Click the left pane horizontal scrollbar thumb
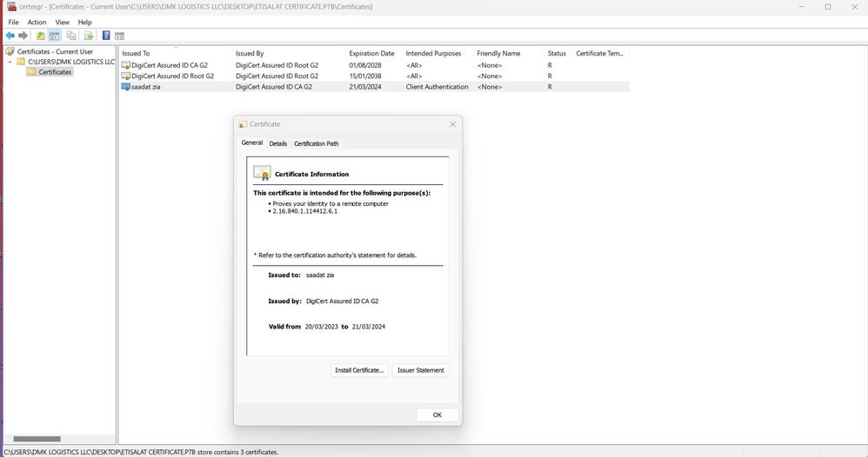The image size is (868, 457). tap(37, 439)
